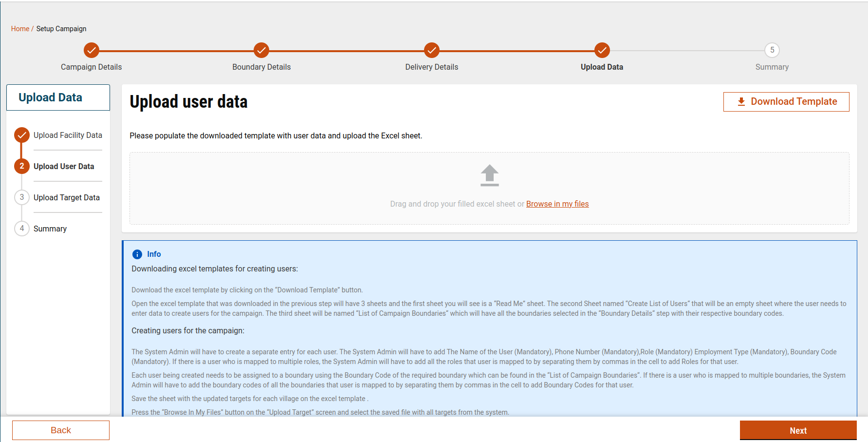Viewport: 868px width, 442px height.
Task: Select Upload Target Data in sidebar
Action: click(x=67, y=197)
